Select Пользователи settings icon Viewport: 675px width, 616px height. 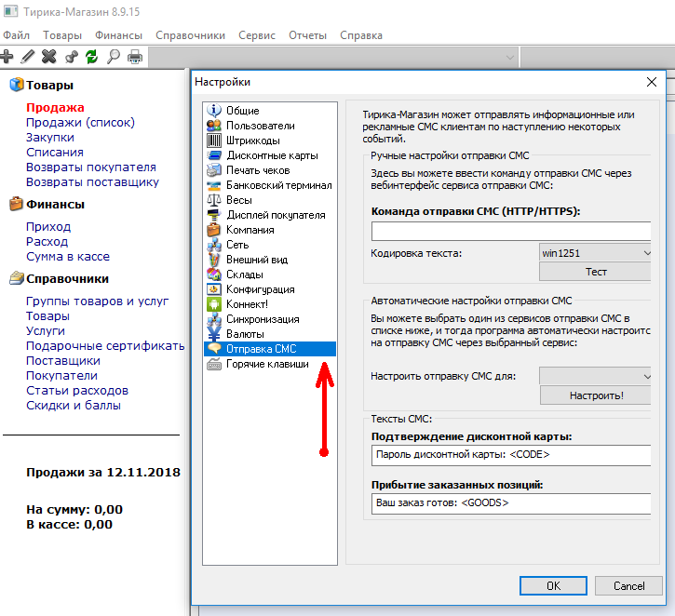pyautogui.click(x=214, y=126)
